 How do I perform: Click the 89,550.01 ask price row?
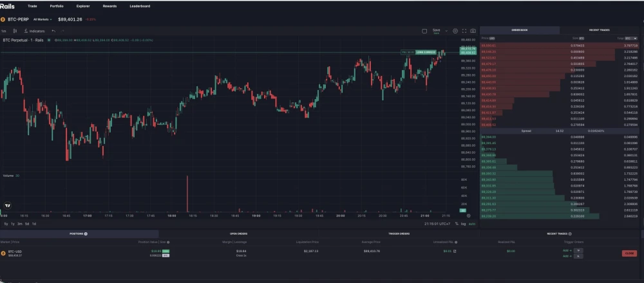(488, 46)
